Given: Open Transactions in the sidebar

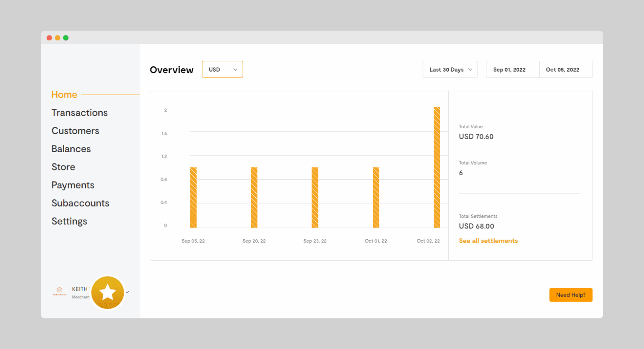Looking at the screenshot, I should pyautogui.click(x=80, y=113).
